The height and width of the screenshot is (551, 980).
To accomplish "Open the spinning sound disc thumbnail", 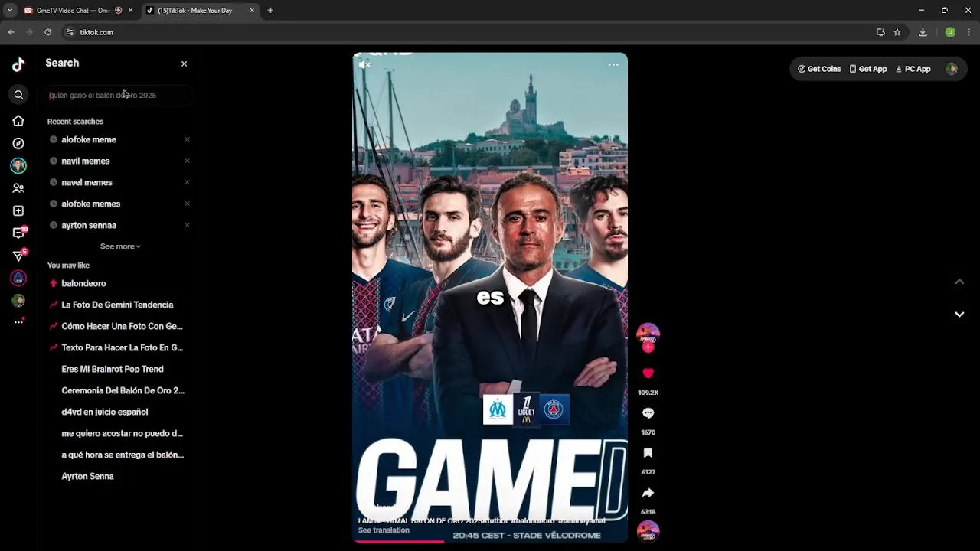I will 648,531.
